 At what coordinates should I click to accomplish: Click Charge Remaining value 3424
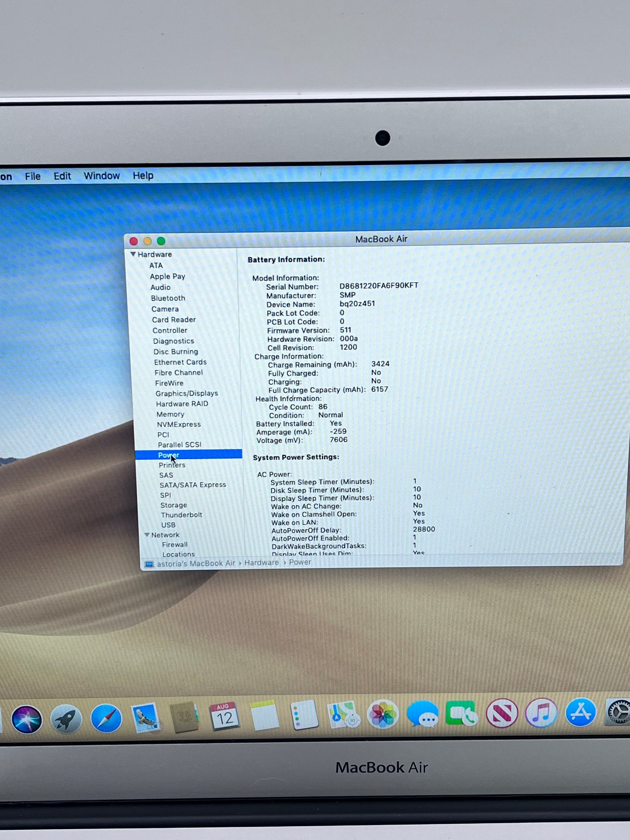[x=380, y=364]
